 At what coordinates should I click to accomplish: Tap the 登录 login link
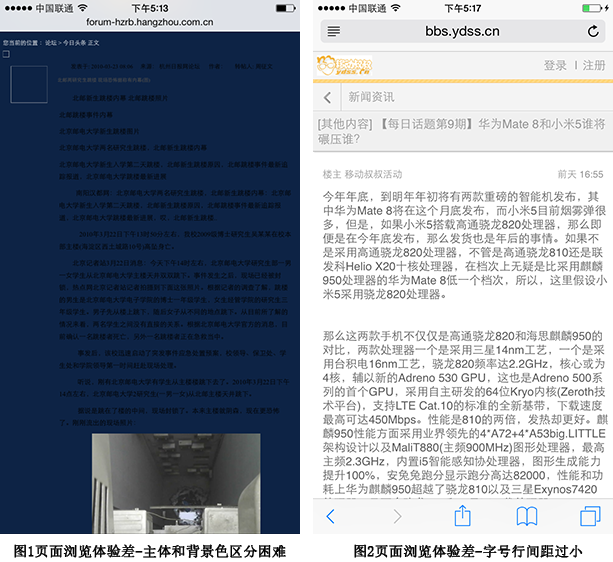click(x=555, y=66)
